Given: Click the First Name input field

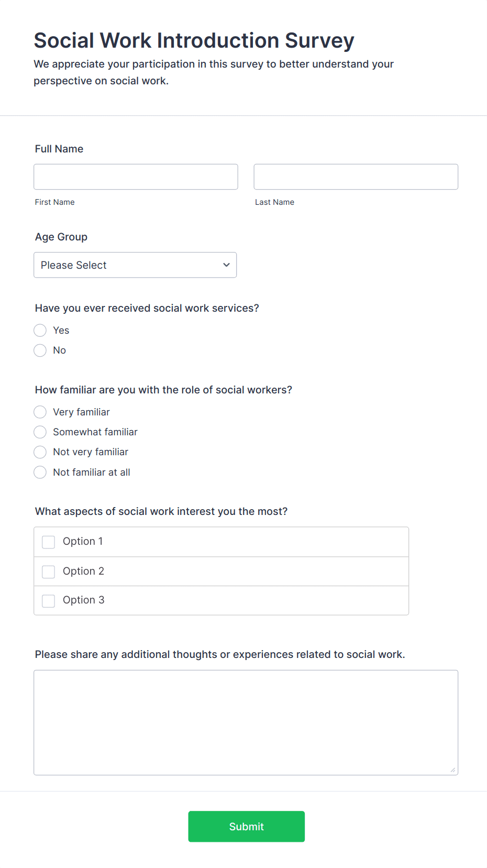Looking at the screenshot, I should [136, 177].
